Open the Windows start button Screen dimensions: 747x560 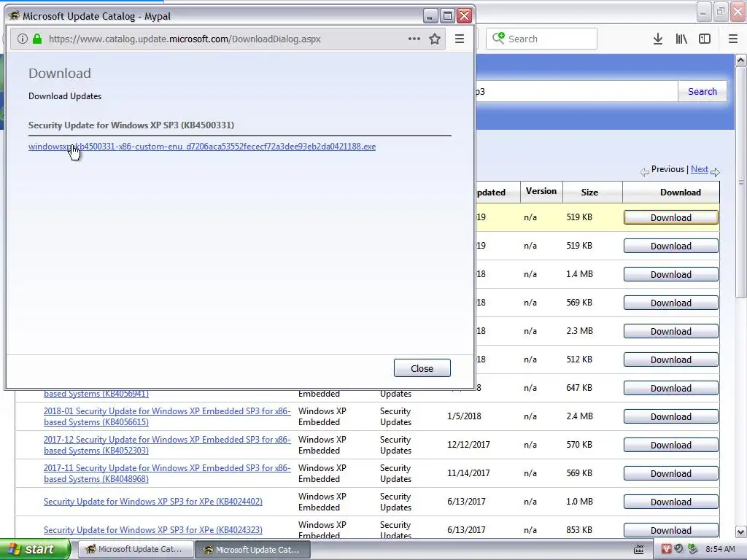pyautogui.click(x=35, y=550)
